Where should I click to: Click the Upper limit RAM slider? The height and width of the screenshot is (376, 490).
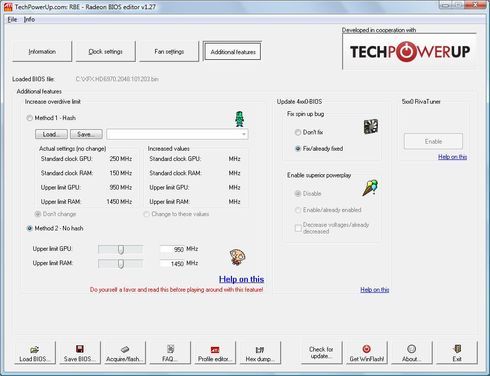coord(121,263)
